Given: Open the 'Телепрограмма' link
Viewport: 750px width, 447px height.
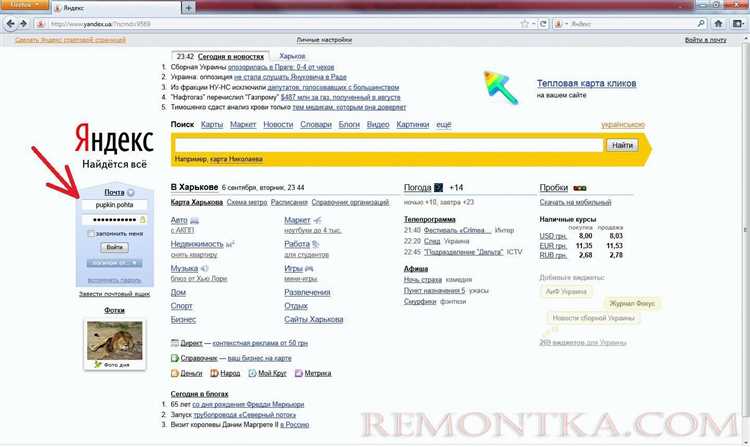Looking at the screenshot, I should click(x=430, y=219).
